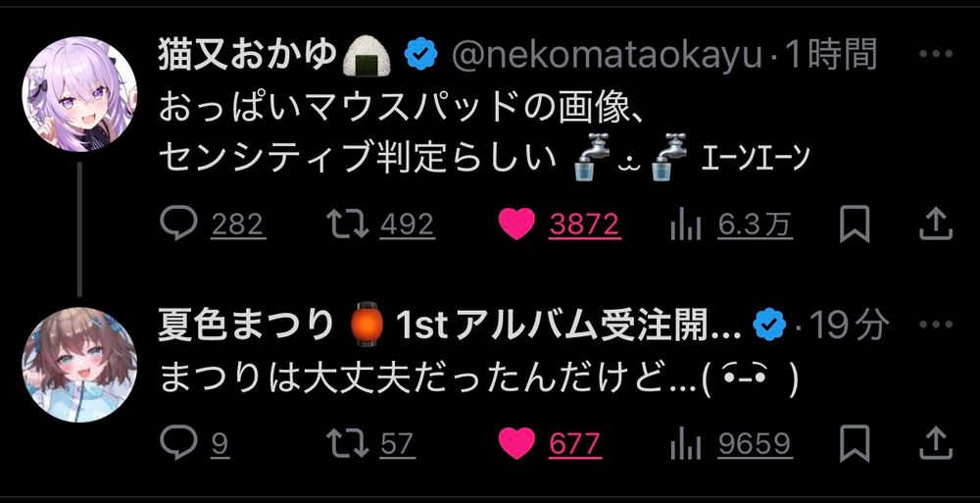The image size is (980, 503).
Task: View analytics showing 9659 views
Action: (x=731, y=444)
